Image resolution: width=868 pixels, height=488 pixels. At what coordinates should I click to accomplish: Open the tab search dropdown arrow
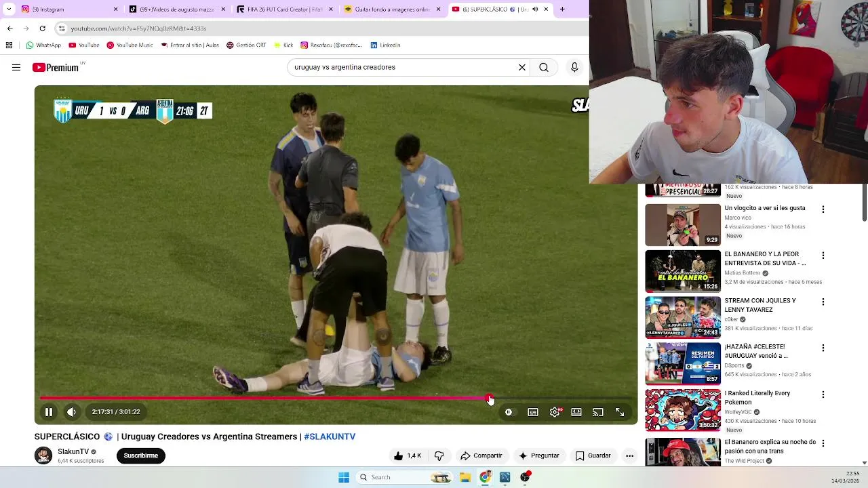pos(9,9)
